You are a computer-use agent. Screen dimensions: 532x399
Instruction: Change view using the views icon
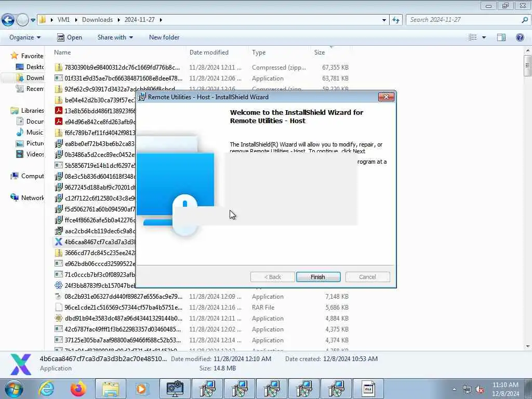point(473,37)
